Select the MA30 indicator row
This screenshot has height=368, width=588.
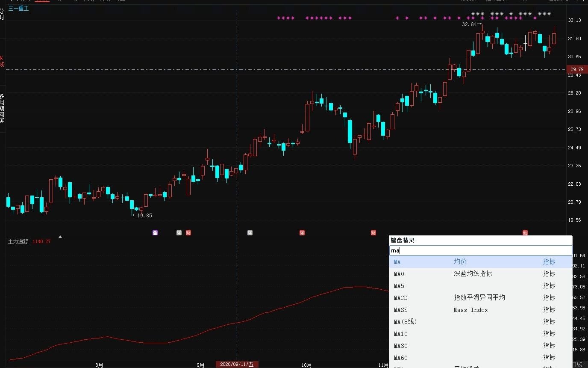pyautogui.click(x=480, y=346)
